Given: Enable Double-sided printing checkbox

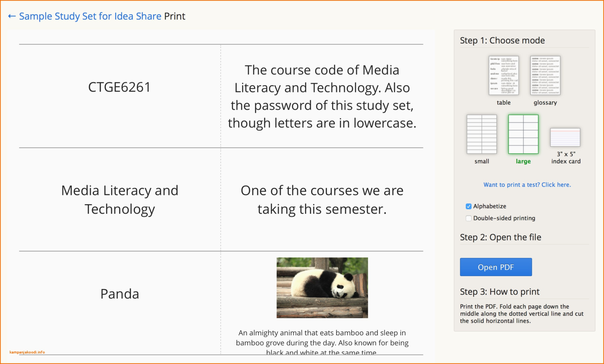Looking at the screenshot, I should tap(468, 218).
